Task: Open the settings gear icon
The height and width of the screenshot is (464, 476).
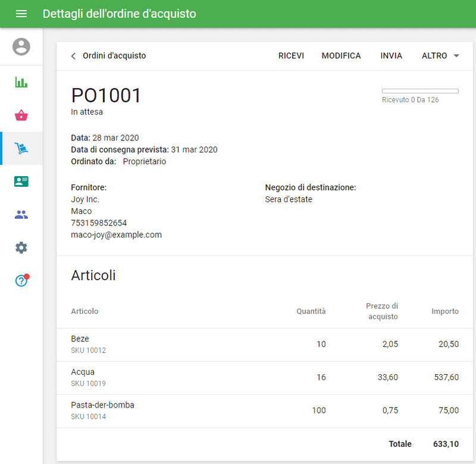Action: click(21, 247)
